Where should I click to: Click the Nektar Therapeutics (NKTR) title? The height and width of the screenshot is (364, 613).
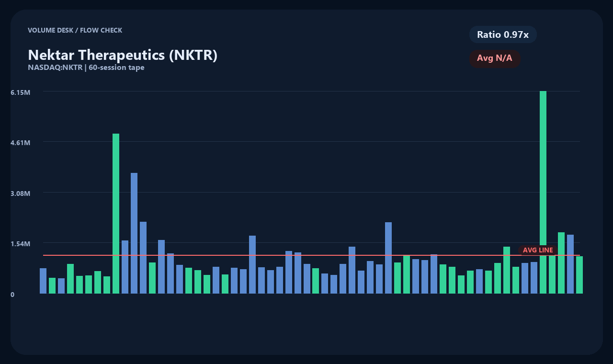click(x=123, y=55)
